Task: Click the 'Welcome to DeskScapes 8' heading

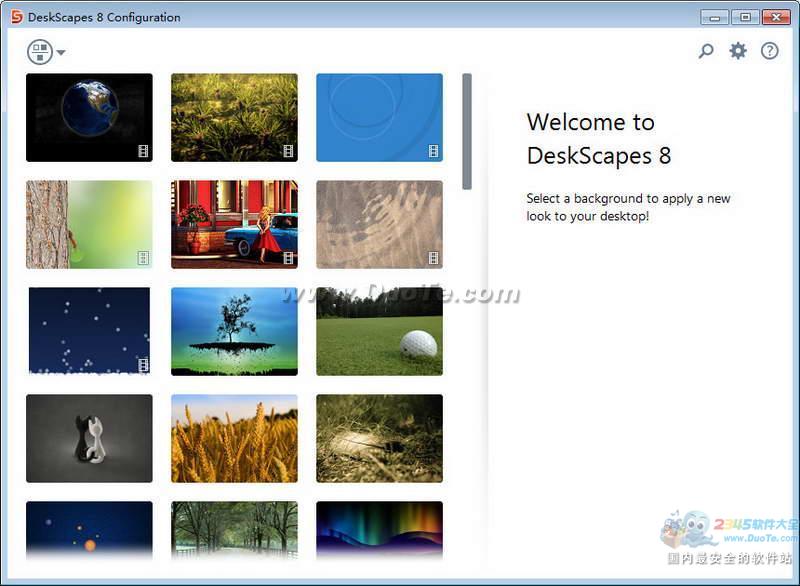Action: (599, 139)
